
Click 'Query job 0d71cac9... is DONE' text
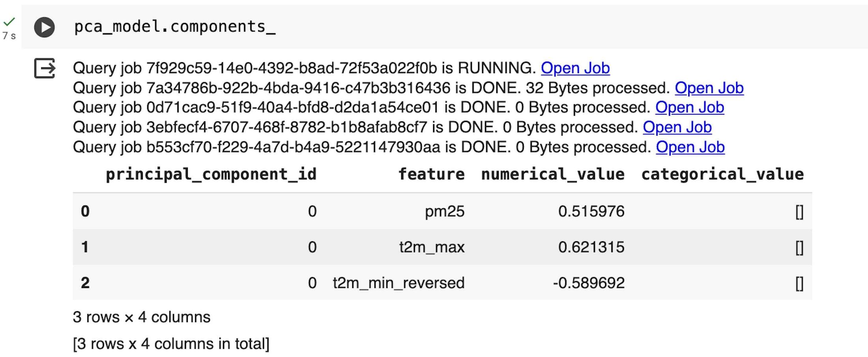tap(362, 108)
